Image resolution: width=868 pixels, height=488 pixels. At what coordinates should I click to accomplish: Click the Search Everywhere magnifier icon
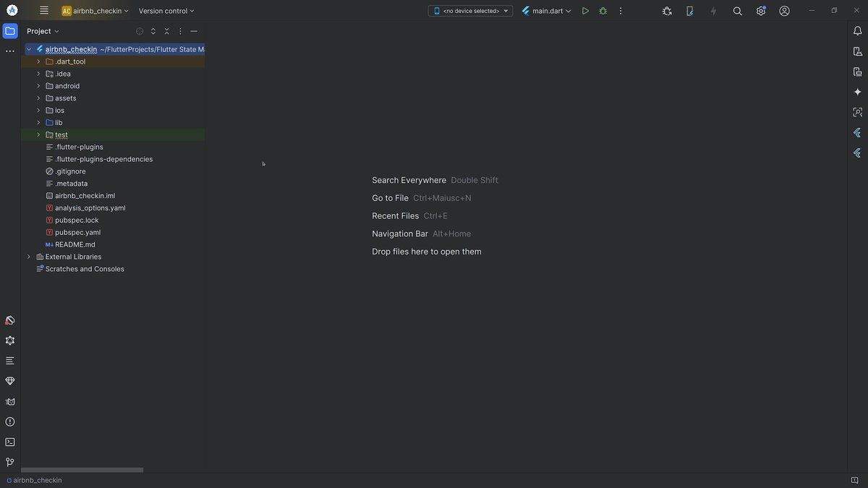[737, 11]
